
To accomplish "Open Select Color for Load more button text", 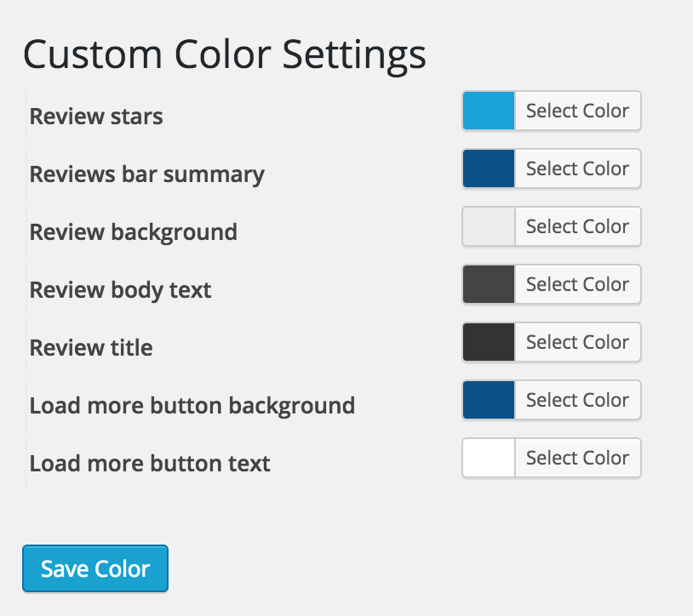I will pyautogui.click(x=577, y=458).
